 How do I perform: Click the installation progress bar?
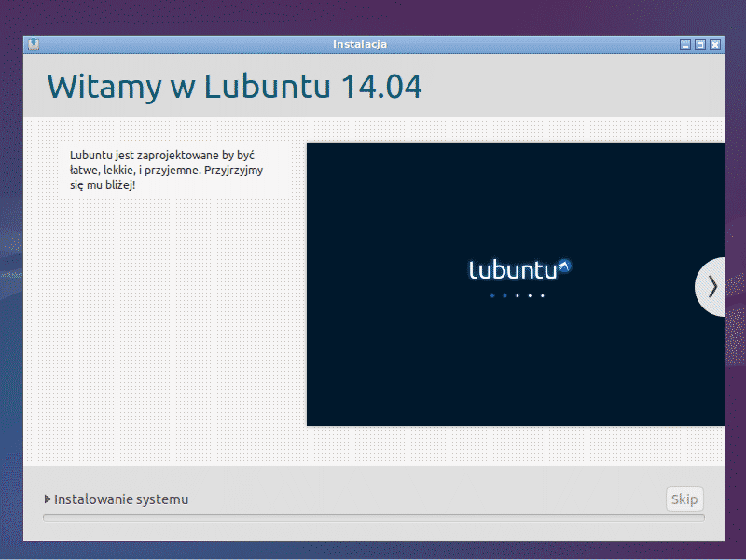click(373, 518)
